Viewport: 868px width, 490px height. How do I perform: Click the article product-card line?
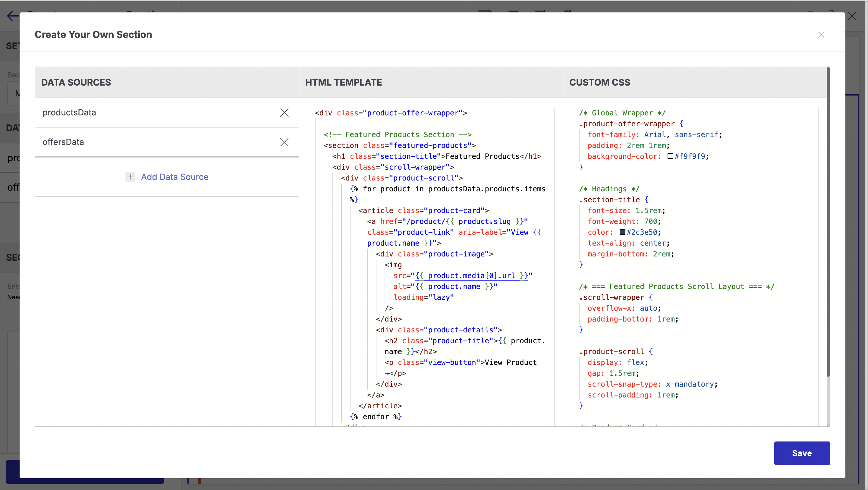coord(423,210)
